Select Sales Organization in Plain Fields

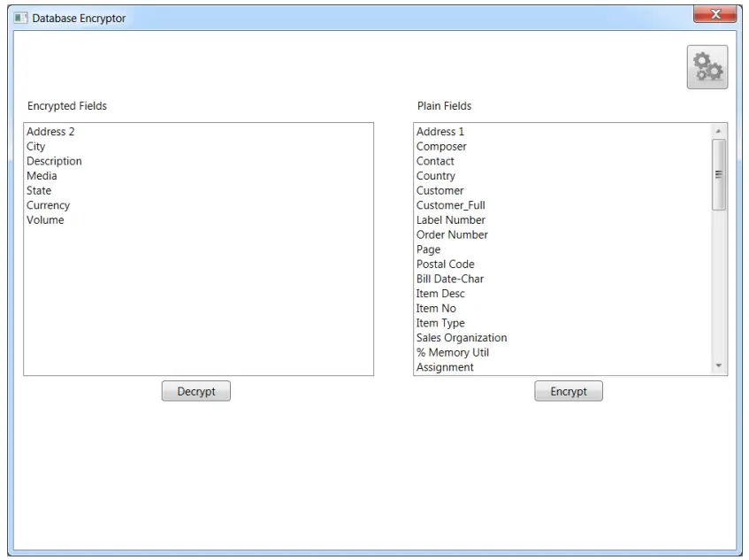coord(462,338)
